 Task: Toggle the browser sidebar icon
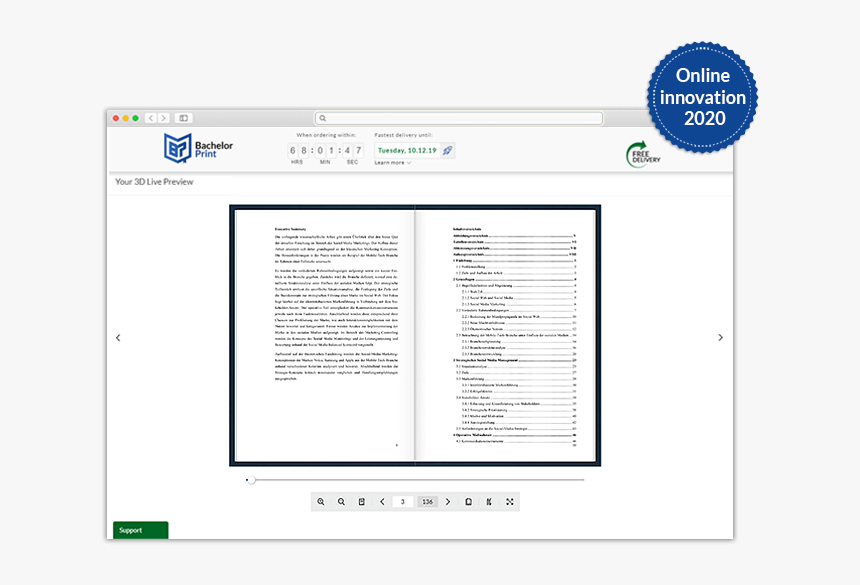[184, 118]
